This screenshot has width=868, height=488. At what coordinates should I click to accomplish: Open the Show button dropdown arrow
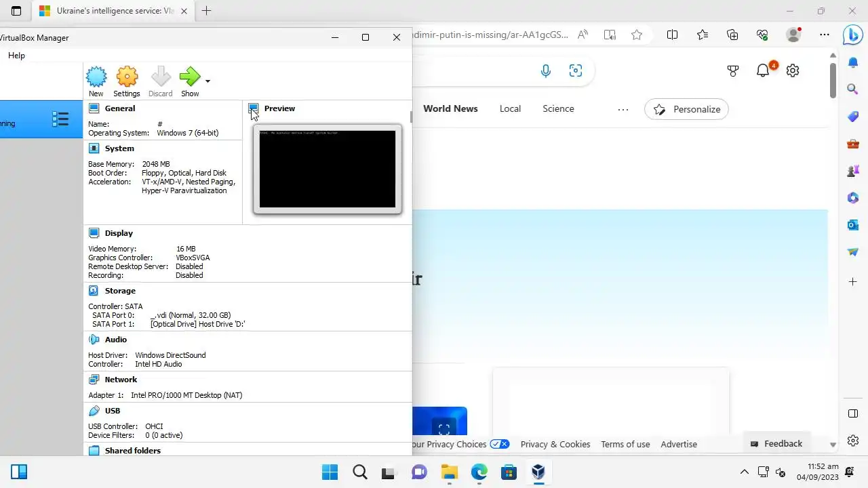pos(208,81)
